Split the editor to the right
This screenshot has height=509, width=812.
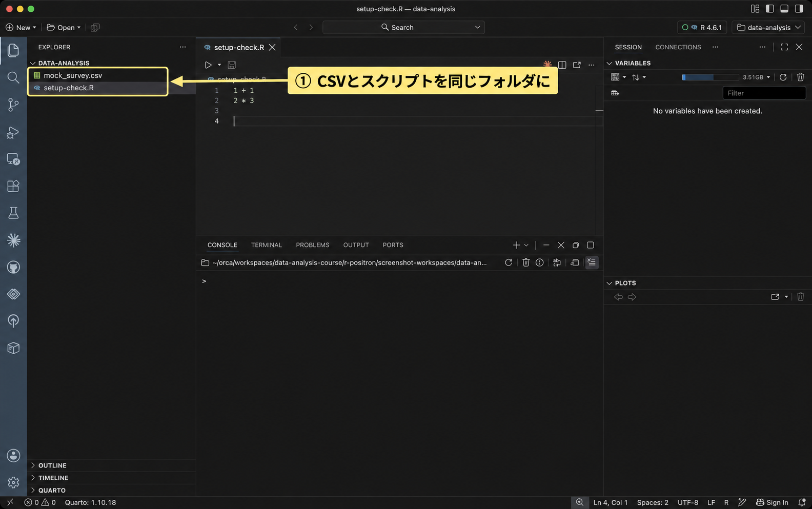(562, 65)
